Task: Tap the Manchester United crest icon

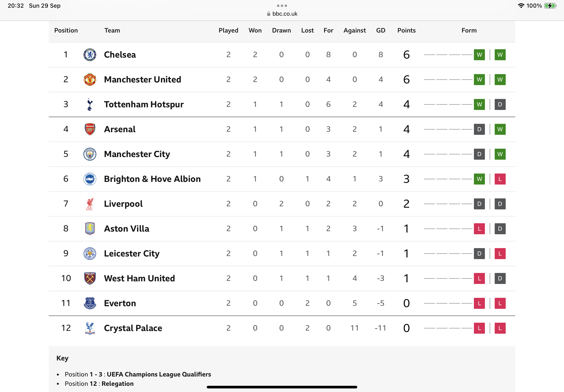Action: (x=90, y=79)
